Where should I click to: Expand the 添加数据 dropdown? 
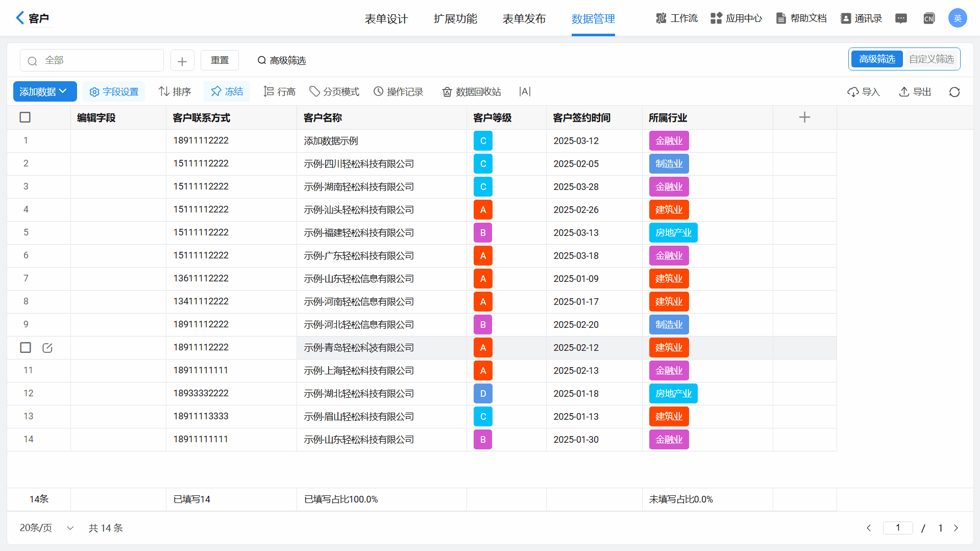click(45, 91)
